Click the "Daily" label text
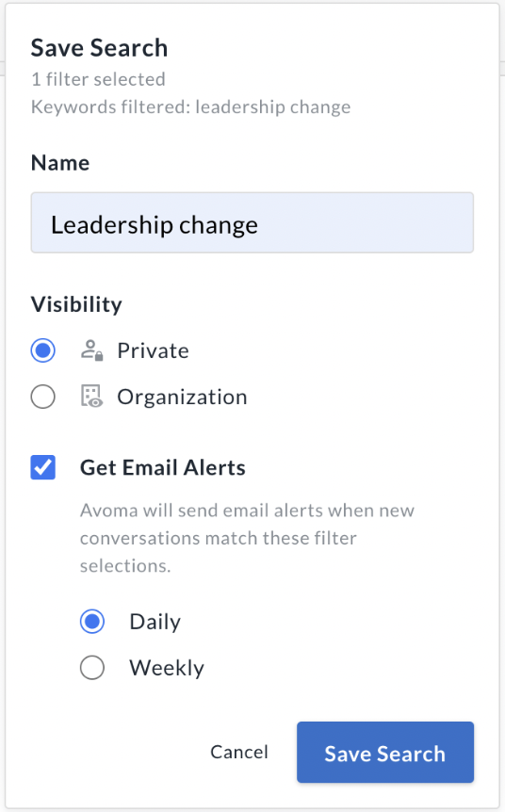The image size is (505, 812). 155,622
